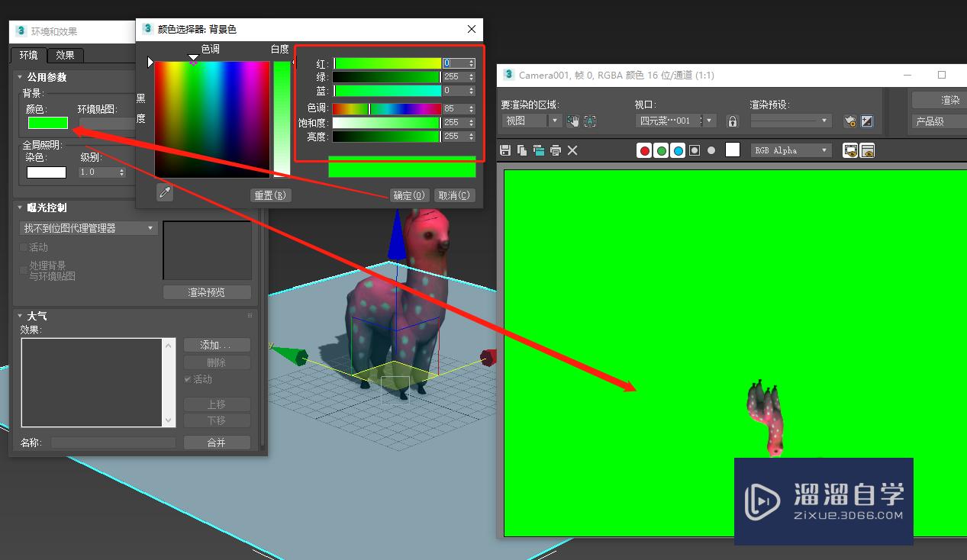Screen dimensions: 967x560
Task: Click the edit region hand icon
Action: pyautogui.click(x=573, y=121)
